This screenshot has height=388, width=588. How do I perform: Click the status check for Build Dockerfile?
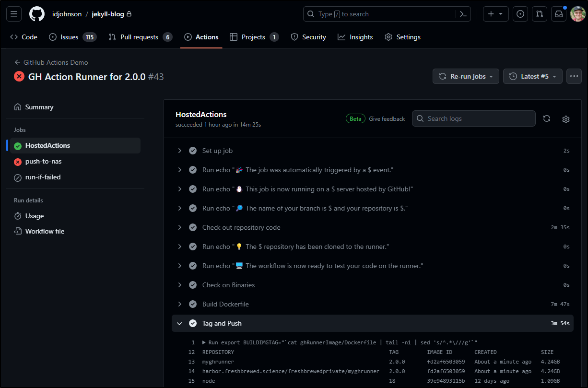coord(193,304)
